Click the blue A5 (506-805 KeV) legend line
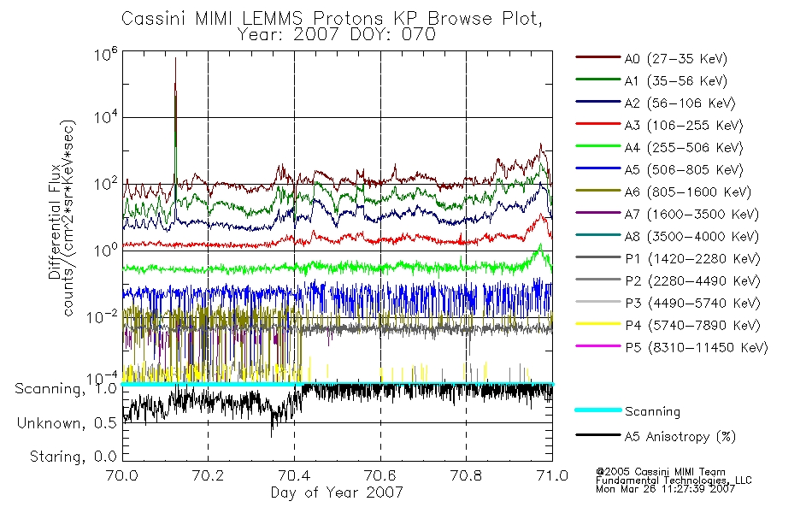 coord(598,168)
